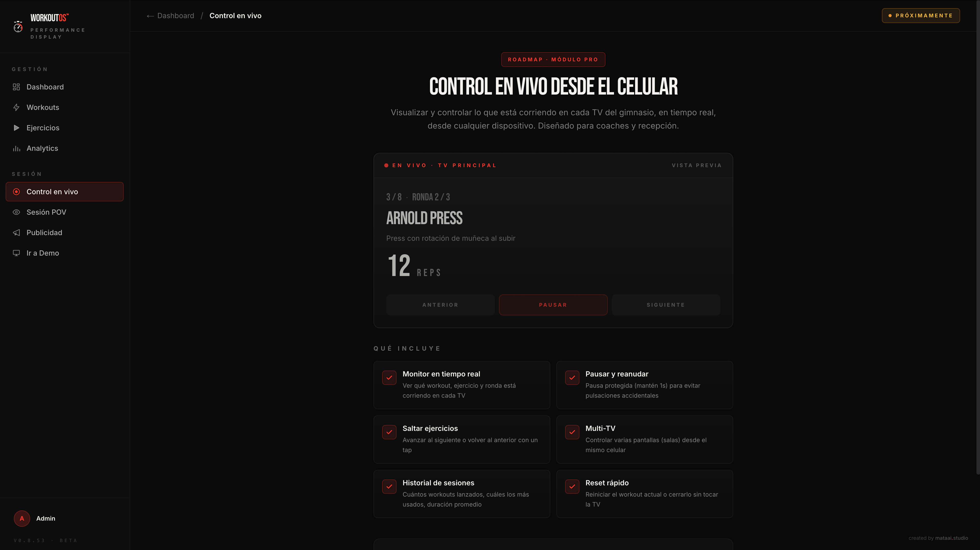This screenshot has width=980, height=550.
Task: Toggle the Reset rápido checkmark
Action: pyautogui.click(x=572, y=486)
